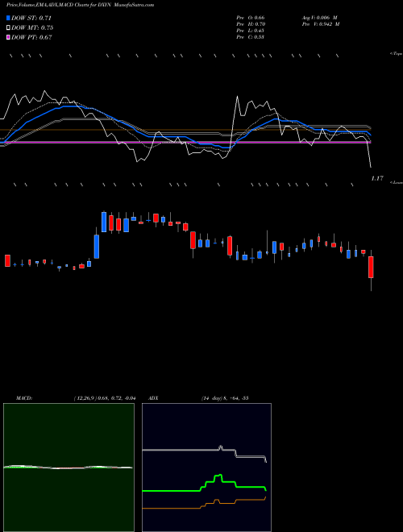Image resolution: width=403 pixels, height=532 pixels.
Task: Open the dark blue ADX indicator panel
Action: click(x=206, y=468)
